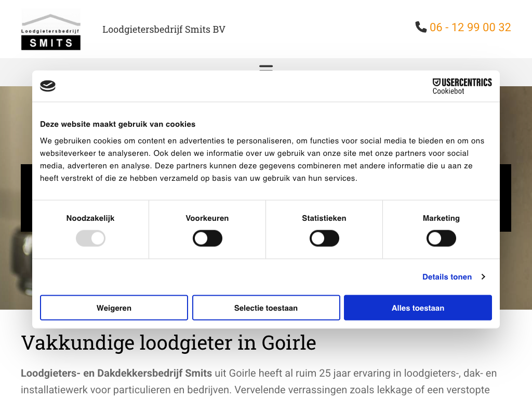The height and width of the screenshot is (399, 532).
Task: Enable the Marketing cookies switch
Action: coord(441,238)
